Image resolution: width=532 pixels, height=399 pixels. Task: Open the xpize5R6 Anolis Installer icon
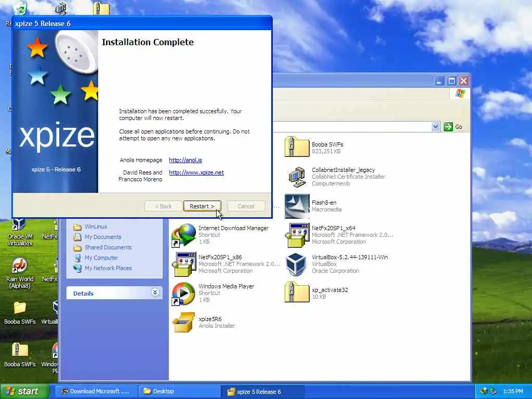(183, 322)
